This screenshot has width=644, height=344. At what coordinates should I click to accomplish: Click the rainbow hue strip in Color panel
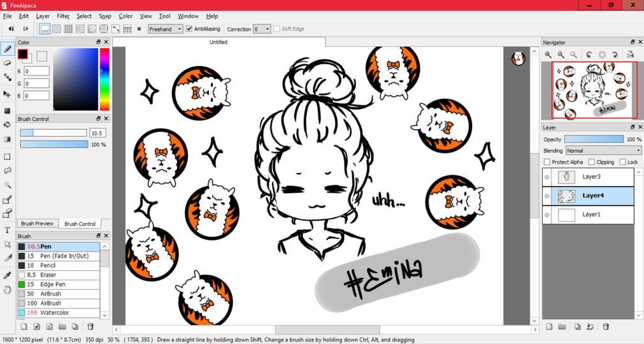[104, 80]
